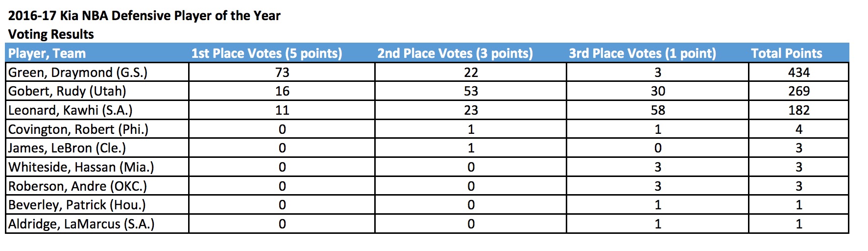
Task: Click the Beverley, Patrick (Hou.) cell
Action: 77,205
